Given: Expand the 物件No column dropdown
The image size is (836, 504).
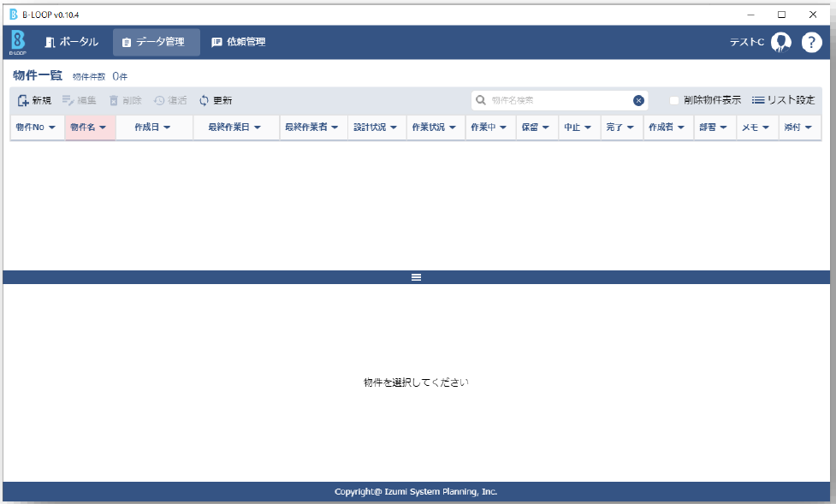Looking at the screenshot, I should pos(51,127).
